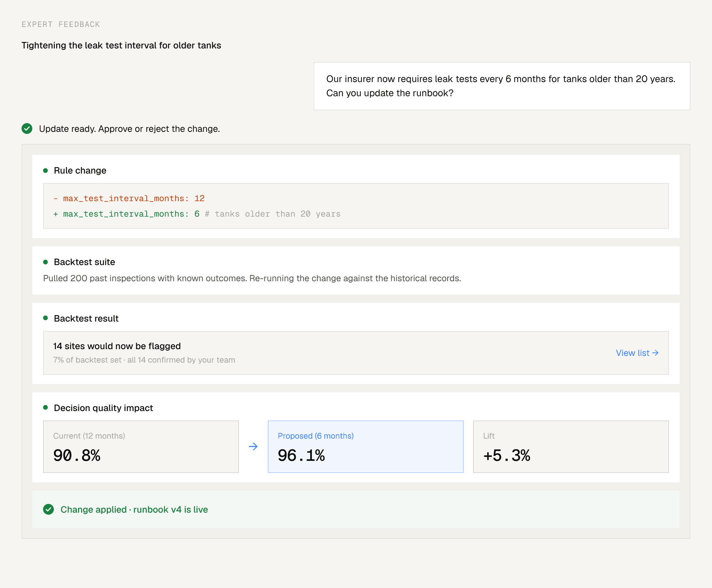Image resolution: width=712 pixels, height=588 pixels.
Task: Click the EXPERT FEEDBACK label
Action: click(x=61, y=24)
